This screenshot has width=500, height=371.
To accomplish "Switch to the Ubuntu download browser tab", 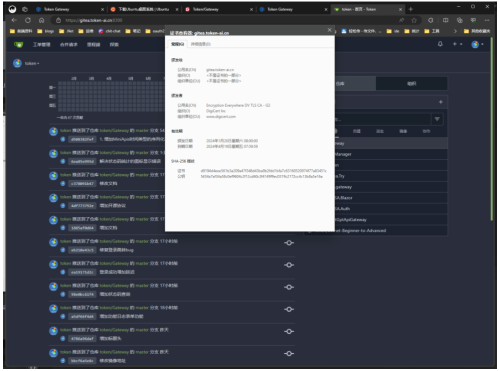I will pyautogui.click(x=143, y=9).
